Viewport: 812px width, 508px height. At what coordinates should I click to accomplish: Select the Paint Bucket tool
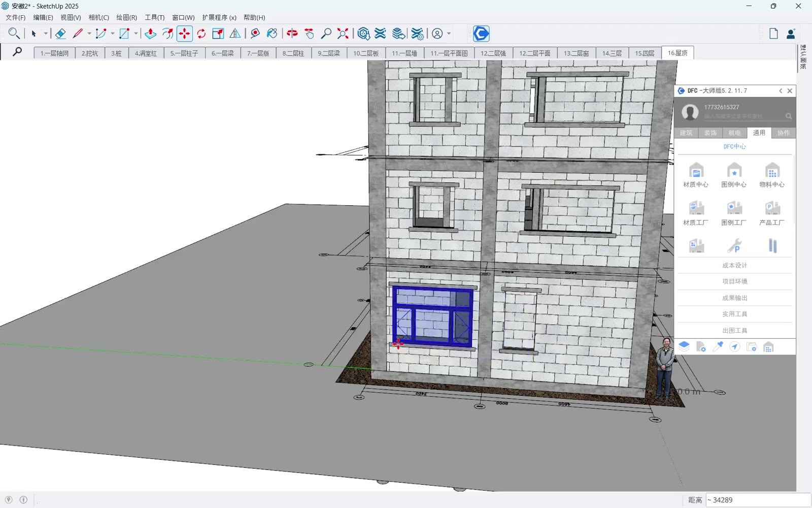(273, 34)
